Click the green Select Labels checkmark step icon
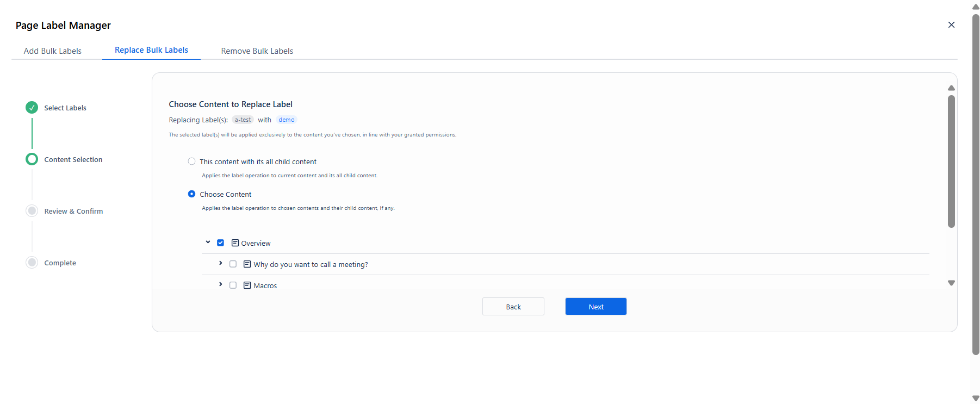This screenshot has height=404, width=980. [32, 108]
